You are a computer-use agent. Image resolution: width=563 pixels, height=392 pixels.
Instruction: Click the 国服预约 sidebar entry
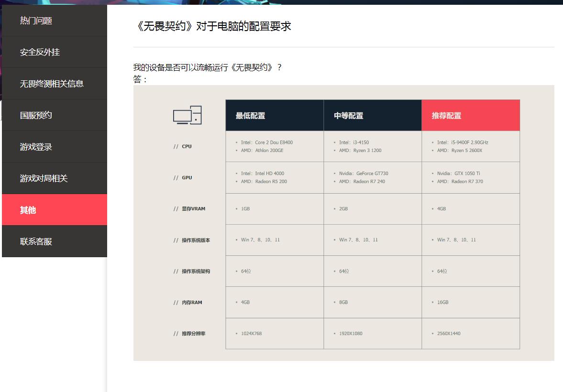[36, 115]
